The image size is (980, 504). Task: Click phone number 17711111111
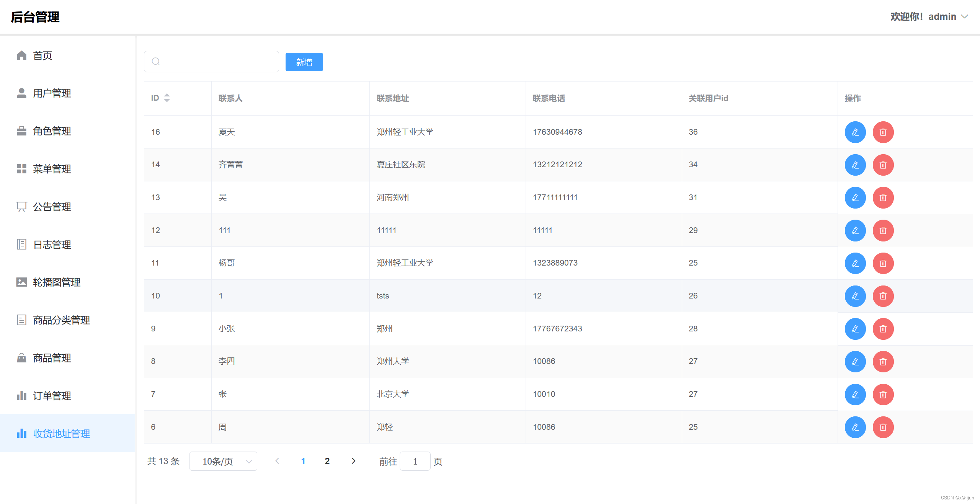[555, 197]
